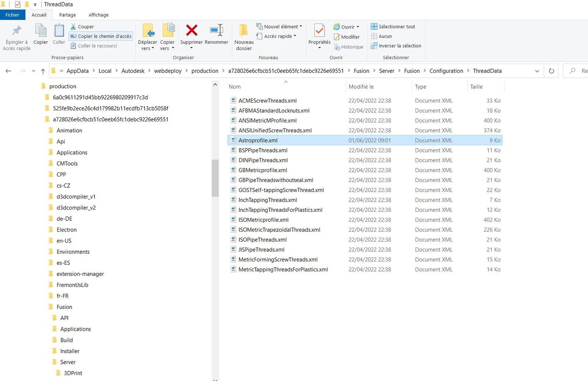588x381 pixels.
Task: Deselect everything with Aucun
Action: (381, 36)
